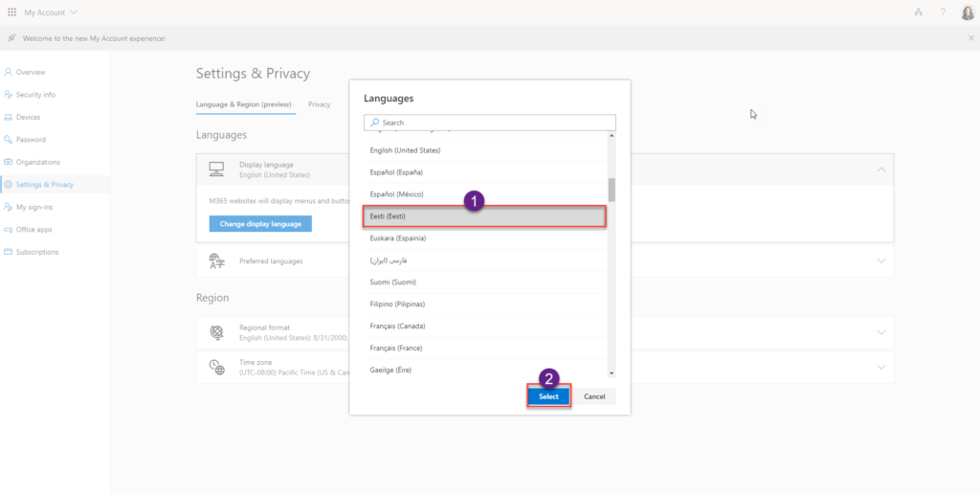Open Security info in sidebar
Viewport: 980px width, 495px height.
click(x=35, y=95)
